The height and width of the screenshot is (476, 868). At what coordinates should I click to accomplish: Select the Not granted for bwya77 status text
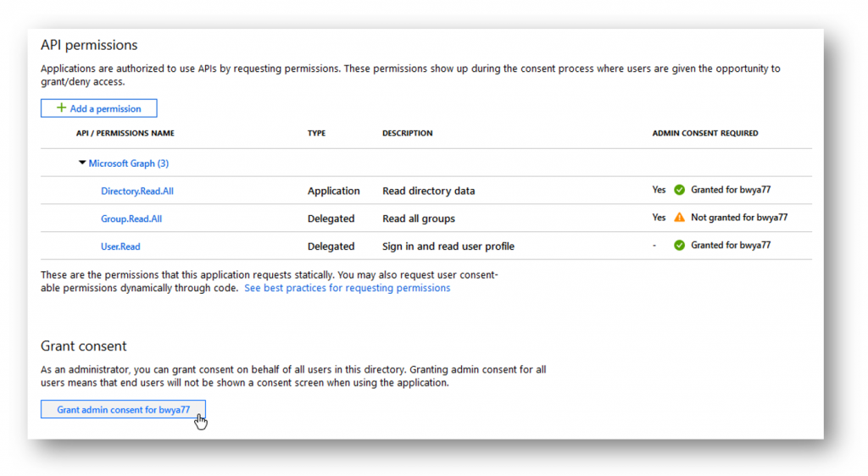[x=739, y=218]
